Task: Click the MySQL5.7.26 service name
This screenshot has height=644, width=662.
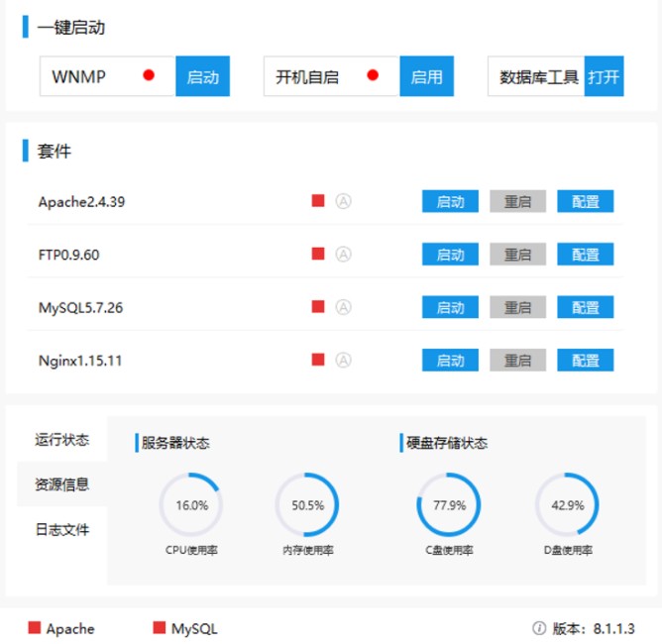Action: tap(80, 308)
